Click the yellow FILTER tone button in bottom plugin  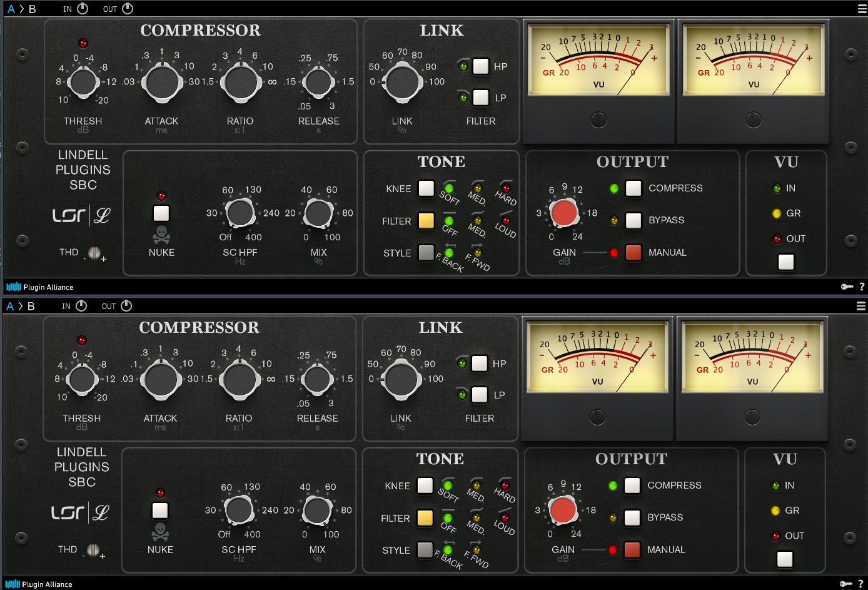(x=425, y=518)
